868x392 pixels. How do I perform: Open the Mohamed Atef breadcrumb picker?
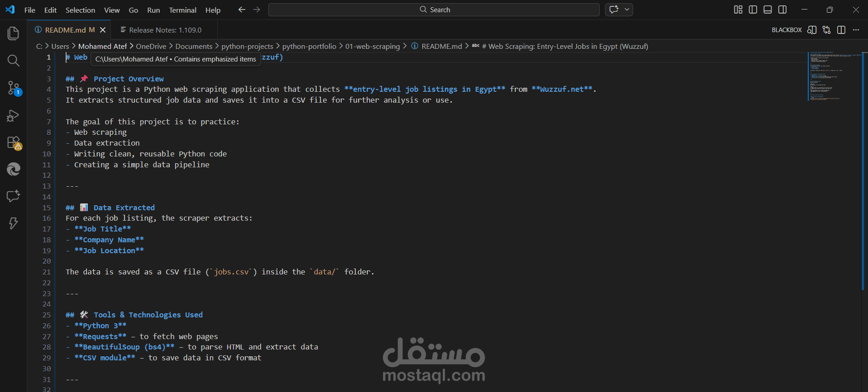(x=102, y=46)
